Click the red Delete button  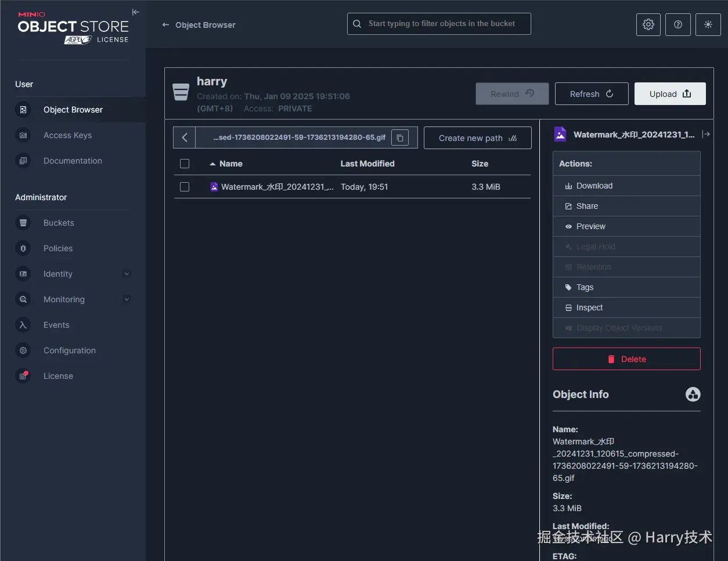(x=626, y=359)
